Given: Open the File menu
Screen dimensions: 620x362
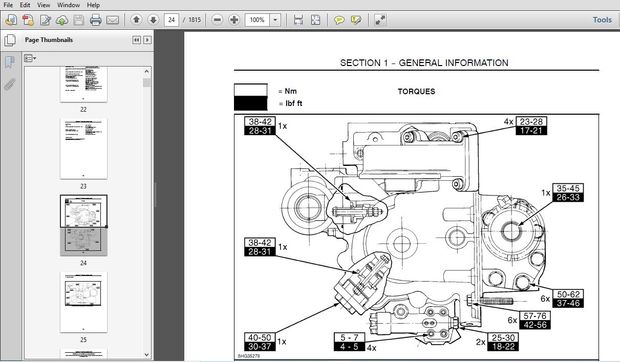Looking at the screenshot, I should pos(8,5).
